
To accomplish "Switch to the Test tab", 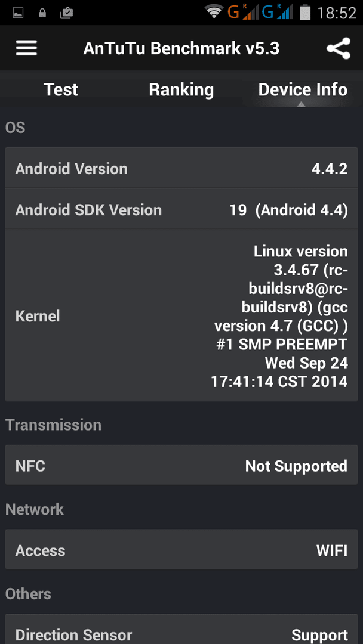I will click(x=61, y=89).
